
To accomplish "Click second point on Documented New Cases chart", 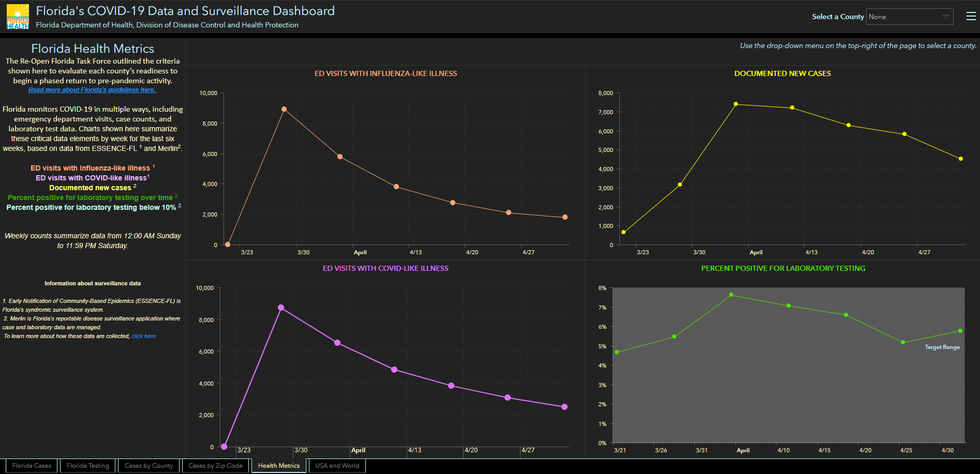I will pos(680,185).
